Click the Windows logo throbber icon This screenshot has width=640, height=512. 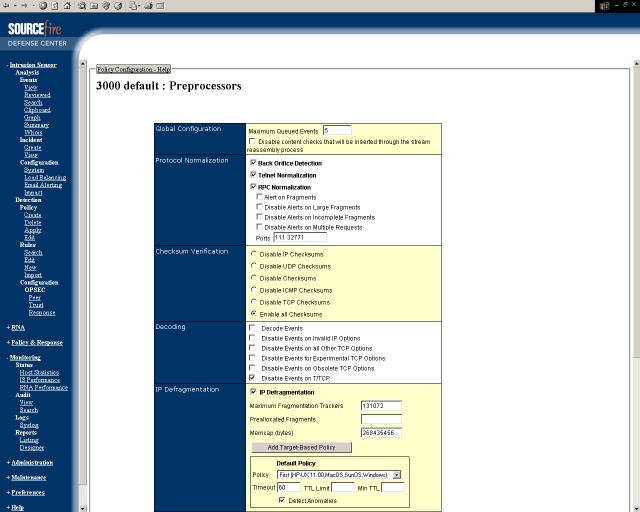(x=604, y=6)
